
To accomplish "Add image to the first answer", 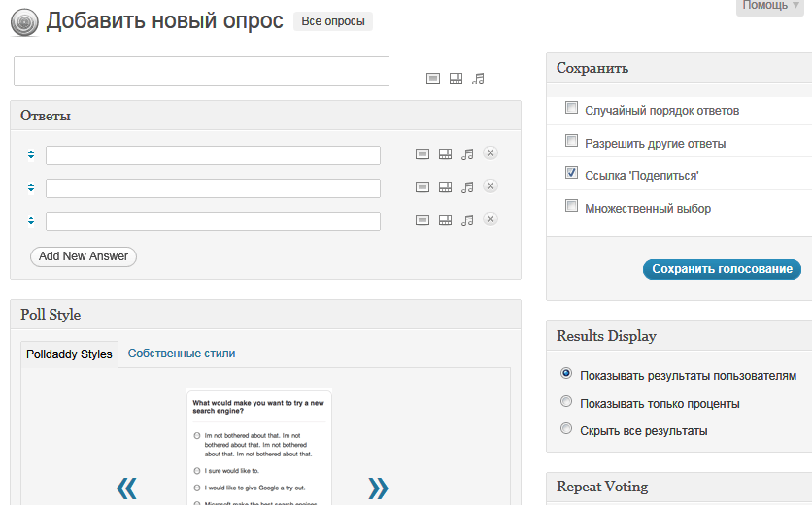I will [423, 153].
